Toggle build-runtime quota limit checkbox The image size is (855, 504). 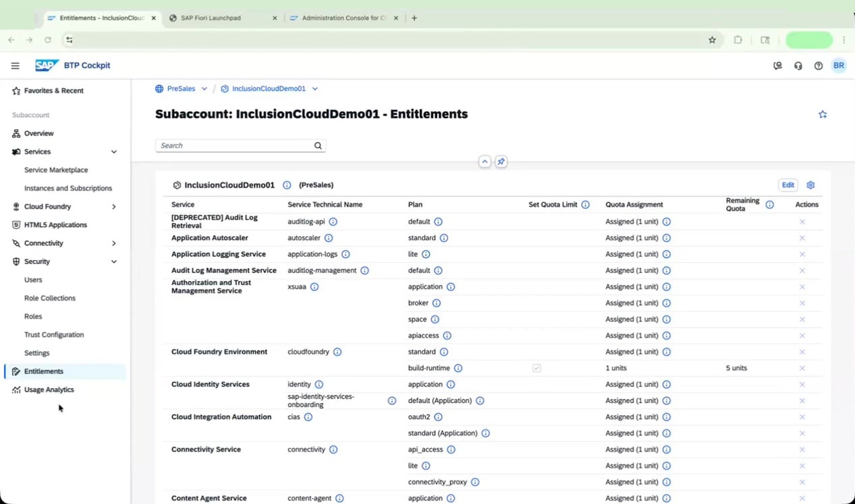point(537,368)
